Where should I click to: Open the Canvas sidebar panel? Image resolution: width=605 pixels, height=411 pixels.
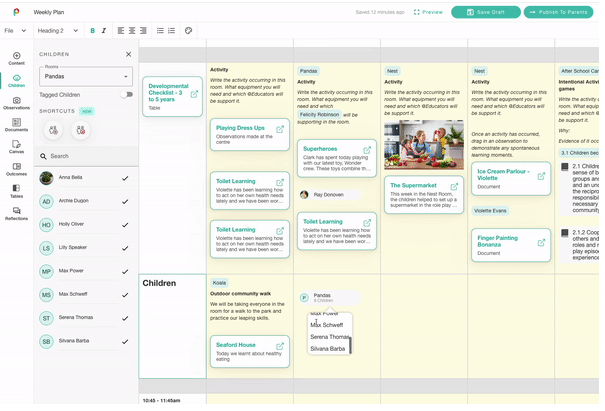(17, 147)
